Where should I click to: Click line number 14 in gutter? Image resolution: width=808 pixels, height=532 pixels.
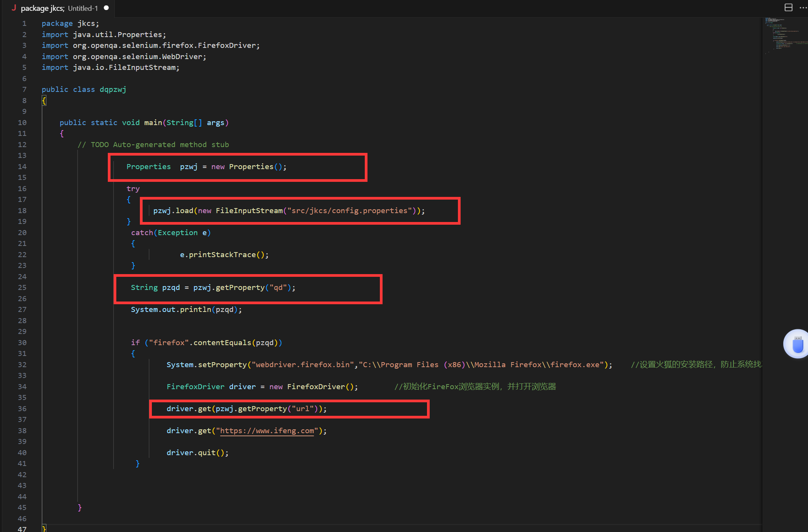tap(22, 167)
